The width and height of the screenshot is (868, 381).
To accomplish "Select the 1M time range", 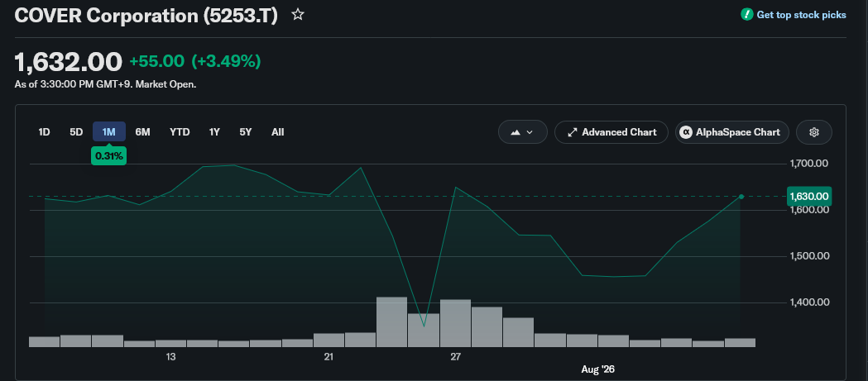I will tap(109, 132).
